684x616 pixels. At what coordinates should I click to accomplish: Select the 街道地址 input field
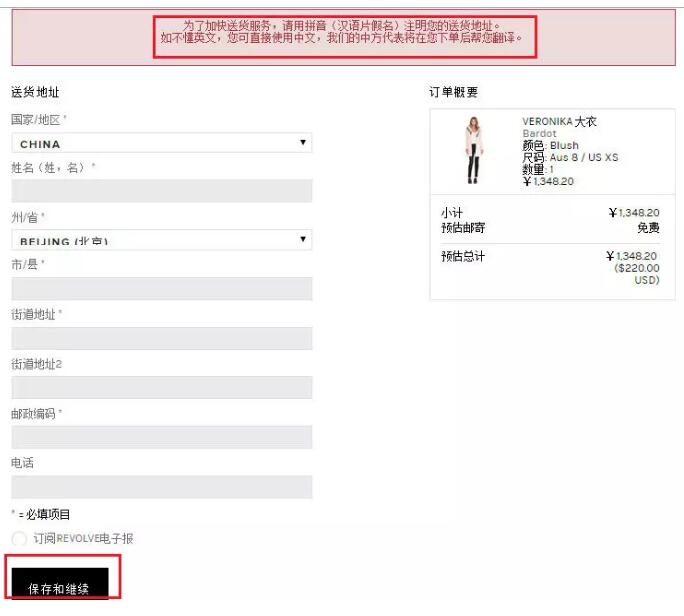[161, 338]
